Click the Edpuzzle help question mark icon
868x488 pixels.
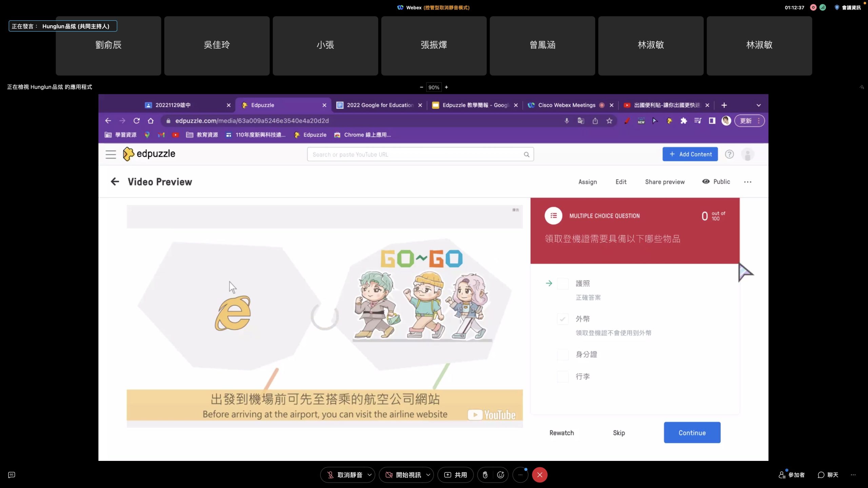[729, 154]
